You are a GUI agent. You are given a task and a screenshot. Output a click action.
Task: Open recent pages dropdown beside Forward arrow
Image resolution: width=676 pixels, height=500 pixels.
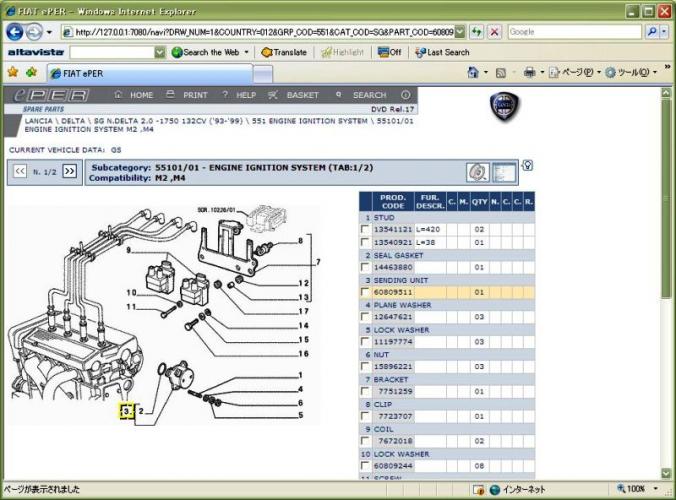click(49, 32)
